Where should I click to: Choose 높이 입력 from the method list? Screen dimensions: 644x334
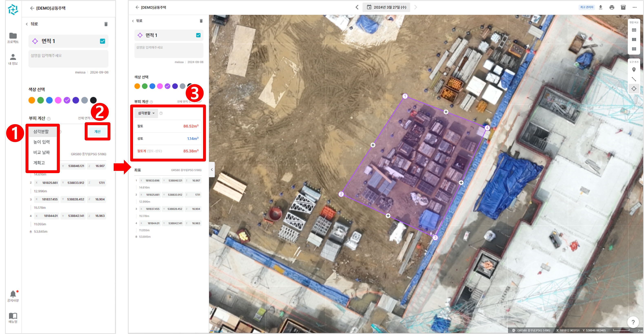coord(41,142)
